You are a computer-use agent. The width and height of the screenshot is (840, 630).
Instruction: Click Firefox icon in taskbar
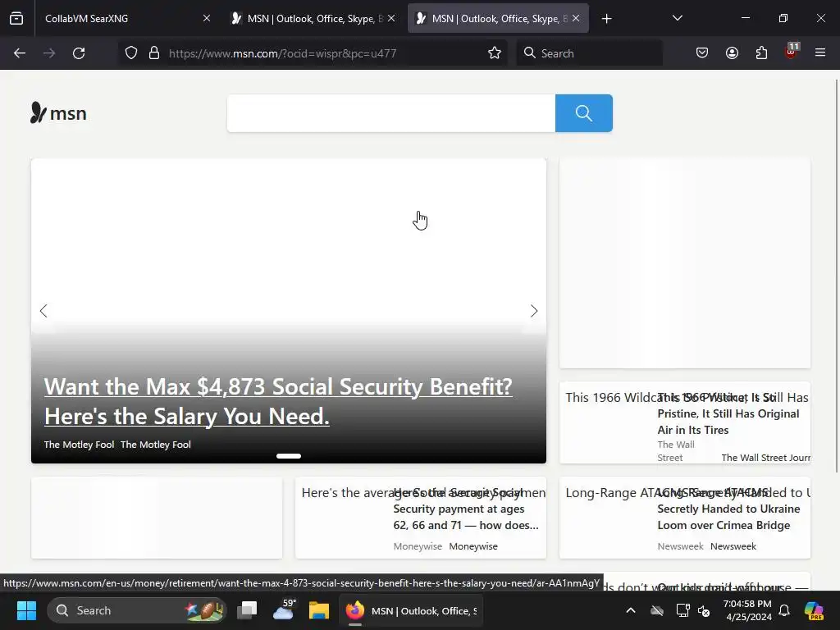pos(354,610)
